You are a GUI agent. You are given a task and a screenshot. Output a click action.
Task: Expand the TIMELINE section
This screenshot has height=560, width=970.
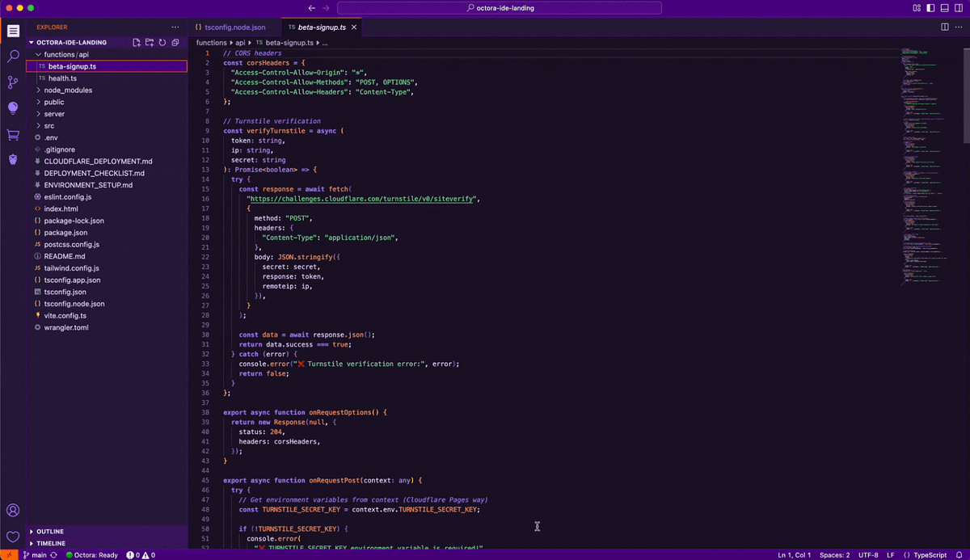click(x=106, y=544)
